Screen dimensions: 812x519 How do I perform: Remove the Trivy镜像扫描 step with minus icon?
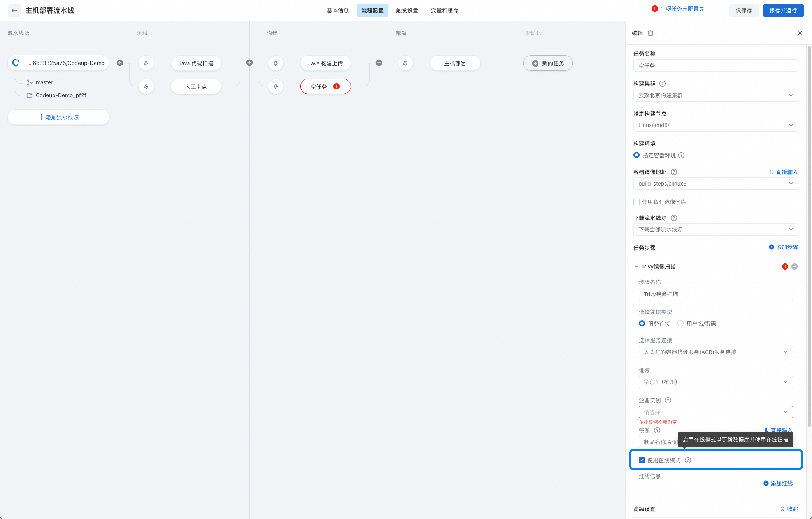(794, 267)
